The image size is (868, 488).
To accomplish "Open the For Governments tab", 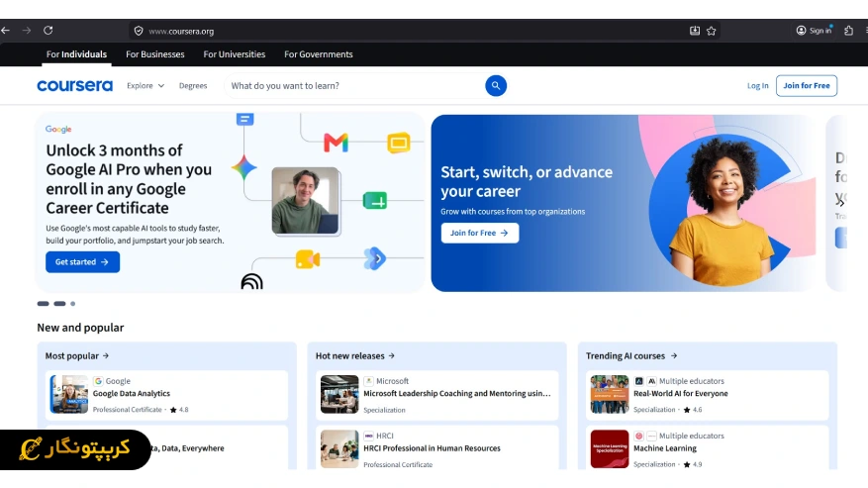I will (319, 54).
